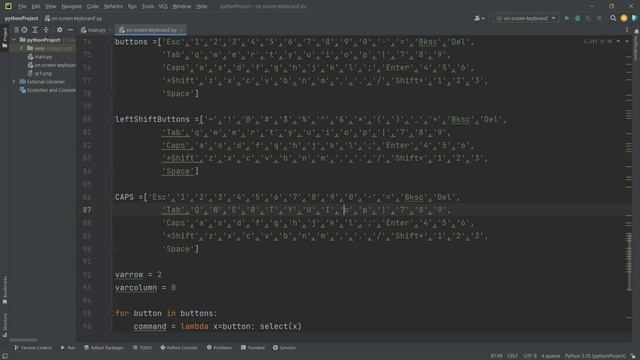Open Python Console tool window

179,348
